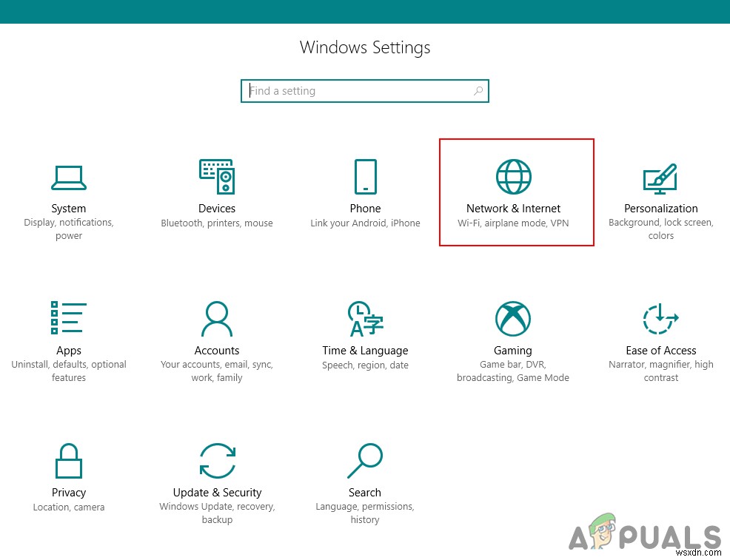Open the Ease of Access icon
730x560 pixels.
[x=660, y=319]
